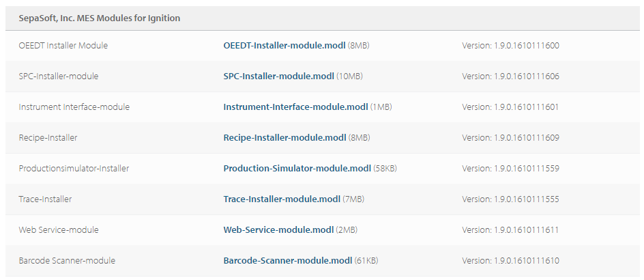Click the Web Service-module label
Screen dimensions: 644x280
point(59,230)
